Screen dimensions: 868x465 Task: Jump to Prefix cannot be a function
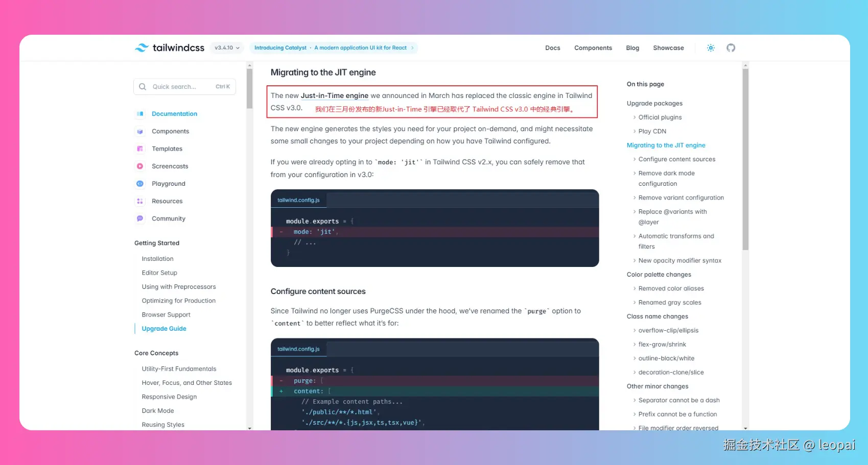677,414
